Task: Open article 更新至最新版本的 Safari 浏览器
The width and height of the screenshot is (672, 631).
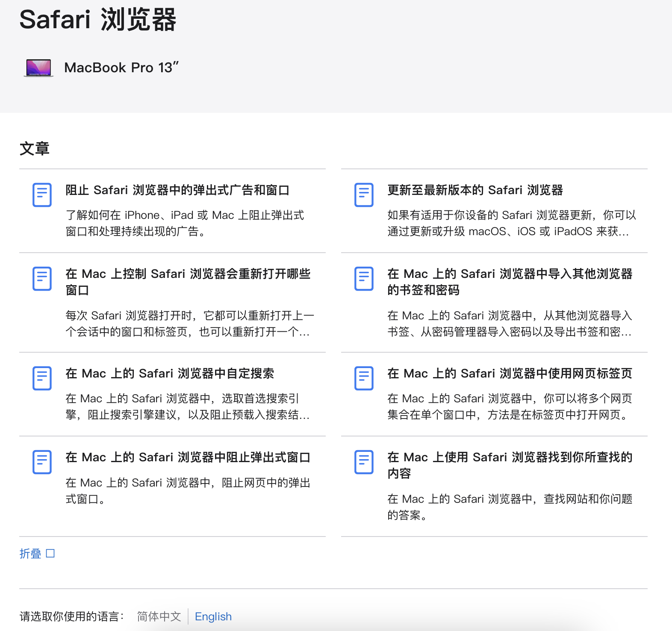Action: pyautogui.click(x=475, y=190)
